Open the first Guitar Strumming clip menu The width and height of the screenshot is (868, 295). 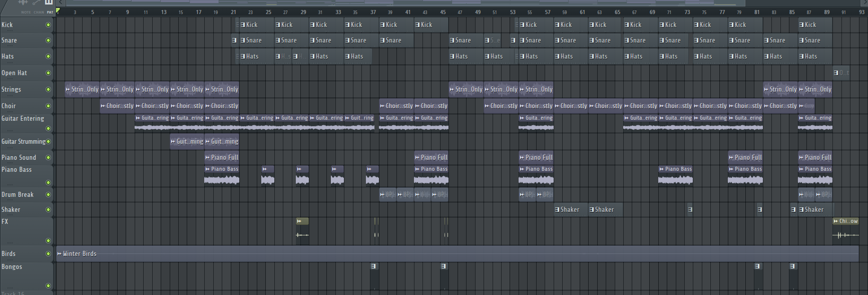pyautogui.click(x=173, y=142)
